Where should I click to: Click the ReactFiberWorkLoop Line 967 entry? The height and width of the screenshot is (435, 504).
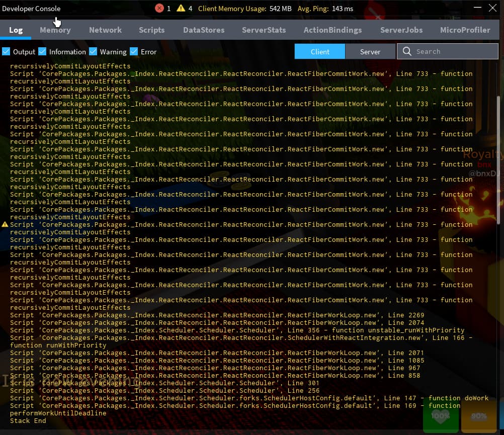tap(215, 368)
